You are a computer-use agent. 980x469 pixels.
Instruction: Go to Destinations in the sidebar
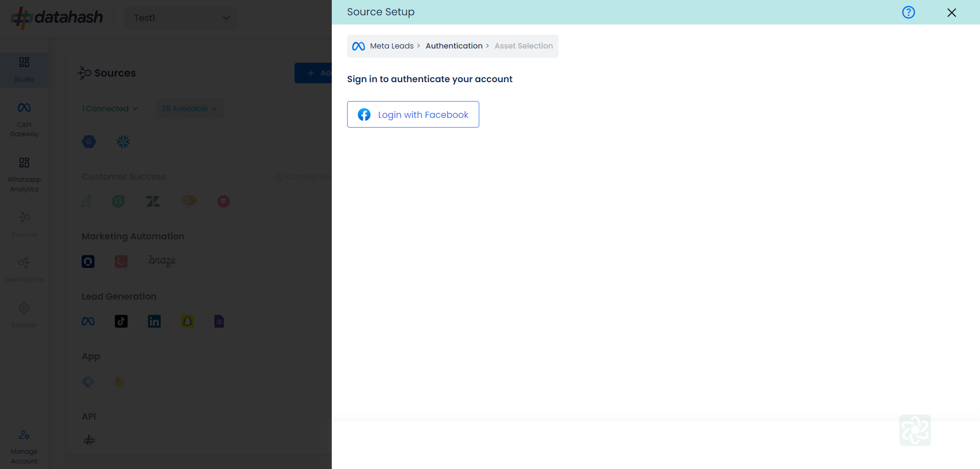[x=24, y=270]
